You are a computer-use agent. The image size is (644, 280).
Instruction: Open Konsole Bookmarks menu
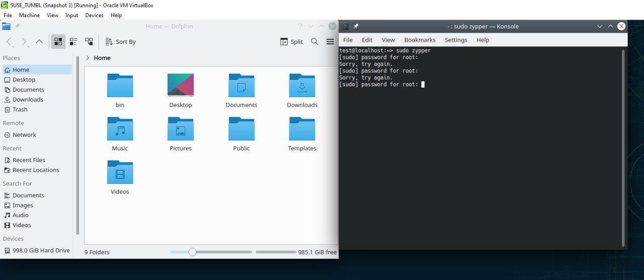[420, 40]
